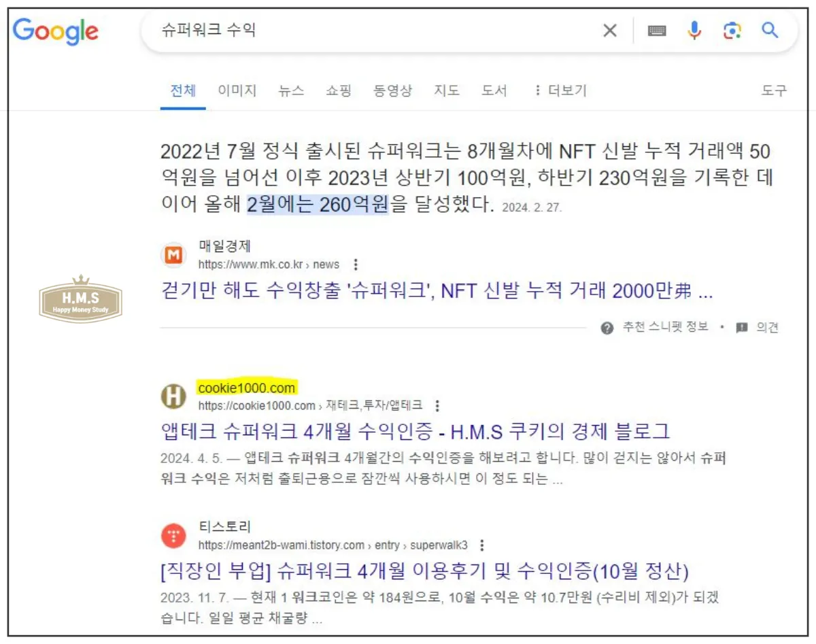Switch to the 동영상 tab
Viewport: 816px width, 644px height.
(x=392, y=90)
